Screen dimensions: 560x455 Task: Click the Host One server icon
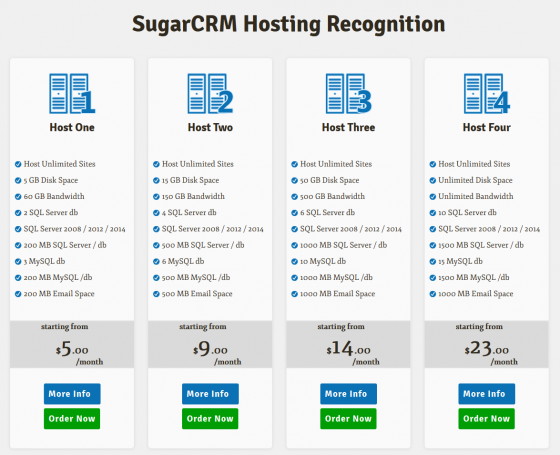(72, 94)
